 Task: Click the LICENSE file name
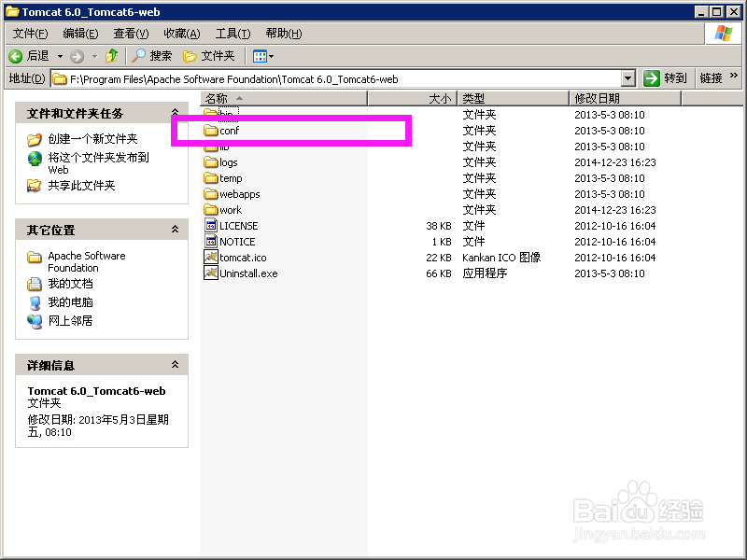239,226
